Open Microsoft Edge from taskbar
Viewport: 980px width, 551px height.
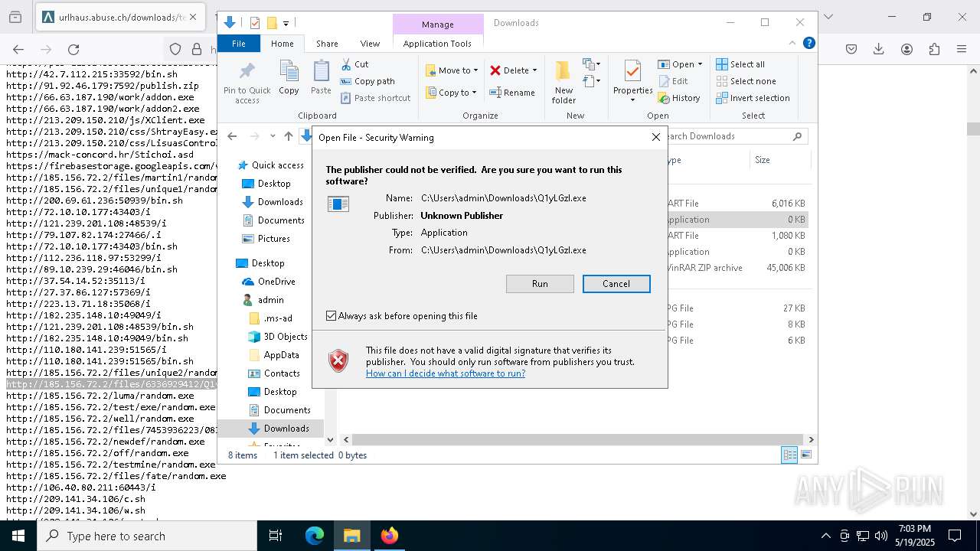tap(315, 536)
